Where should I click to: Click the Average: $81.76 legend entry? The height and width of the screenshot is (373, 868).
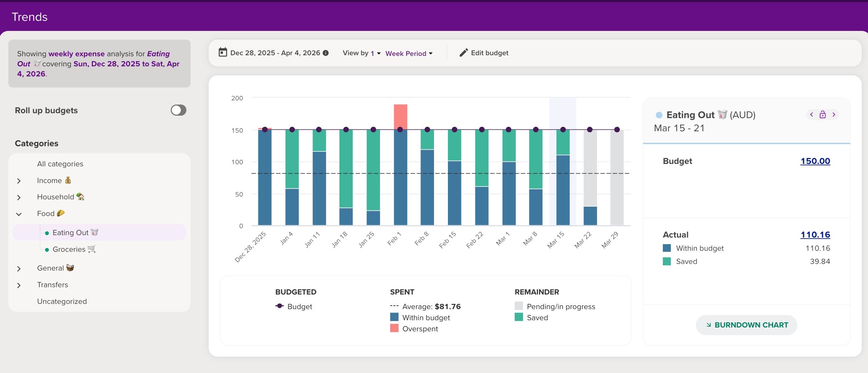tap(426, 306)
